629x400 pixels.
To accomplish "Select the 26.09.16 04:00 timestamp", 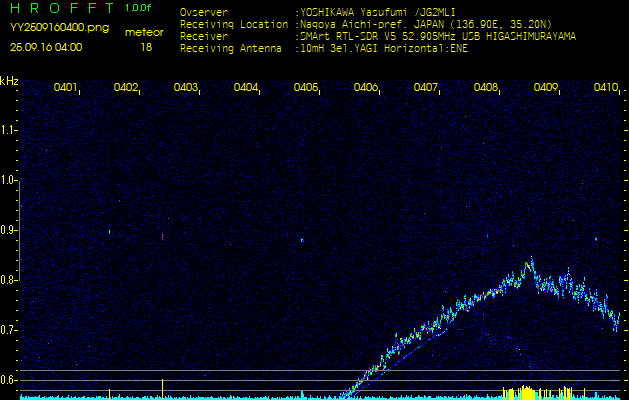I will click(x=46, y=46).
